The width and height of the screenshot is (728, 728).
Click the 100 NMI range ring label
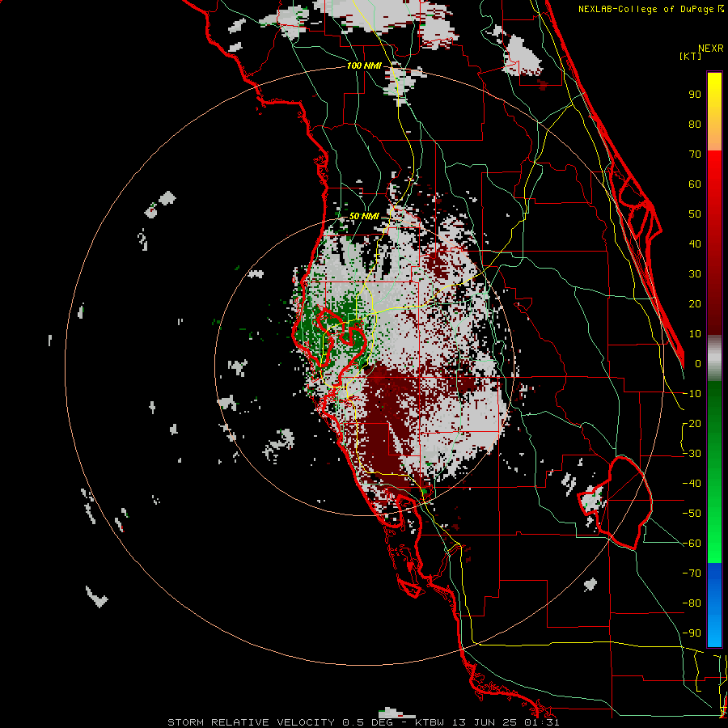click(364, 66)
